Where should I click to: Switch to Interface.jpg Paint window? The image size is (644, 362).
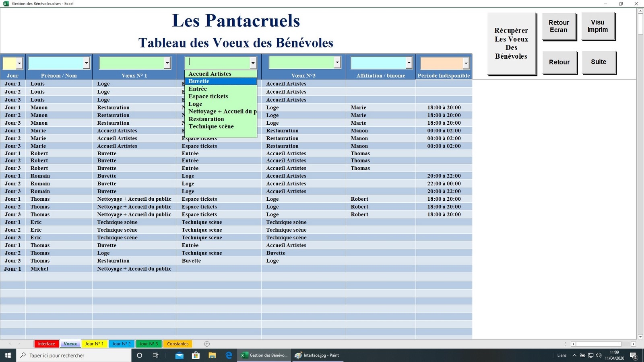[317, 355]
